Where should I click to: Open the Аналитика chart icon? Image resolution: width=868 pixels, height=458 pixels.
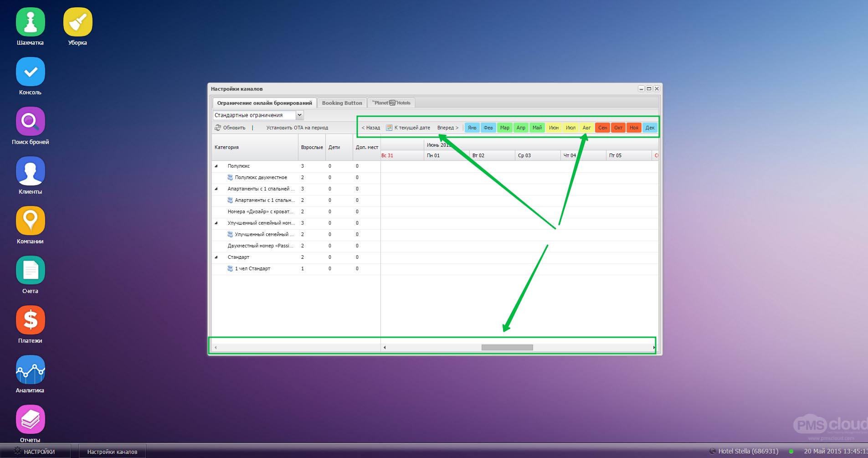30,370
